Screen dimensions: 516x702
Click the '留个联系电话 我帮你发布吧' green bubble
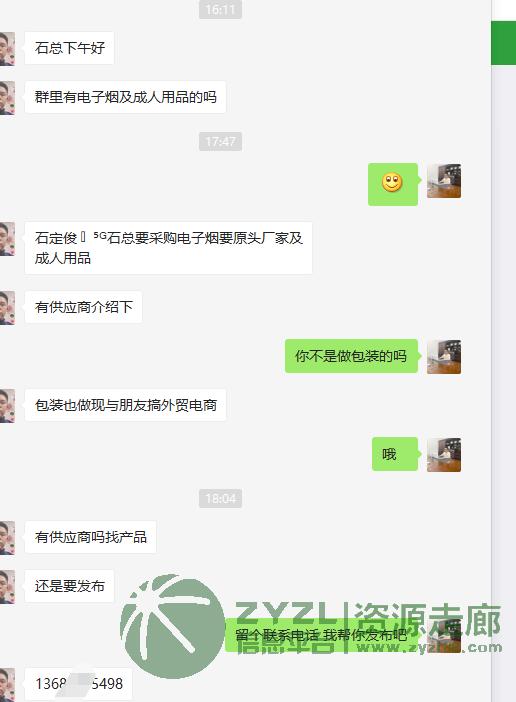click(x=321, y=635)
